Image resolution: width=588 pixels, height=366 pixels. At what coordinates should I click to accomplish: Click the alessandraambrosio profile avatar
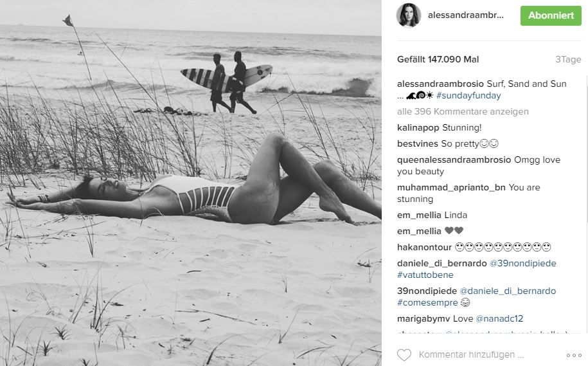(408, 15)
